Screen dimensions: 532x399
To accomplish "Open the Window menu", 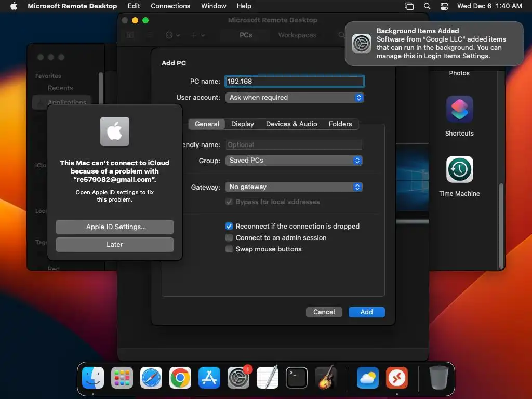I will 214,6.
